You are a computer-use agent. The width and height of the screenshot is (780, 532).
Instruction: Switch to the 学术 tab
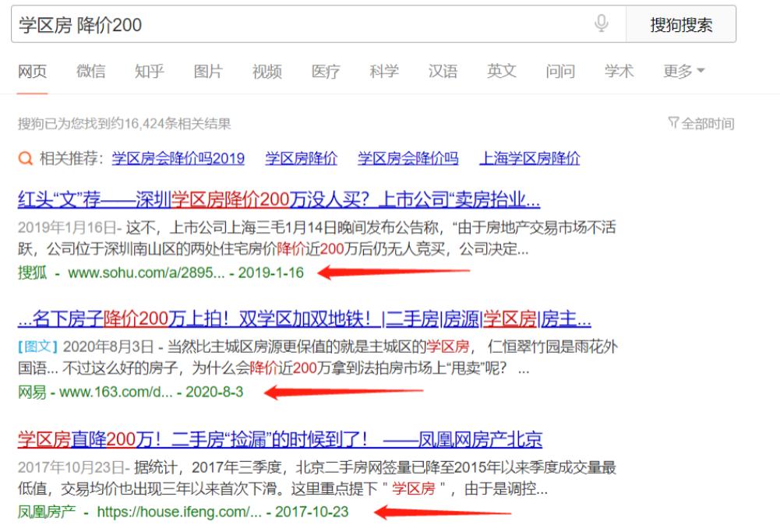click(619, 71)
